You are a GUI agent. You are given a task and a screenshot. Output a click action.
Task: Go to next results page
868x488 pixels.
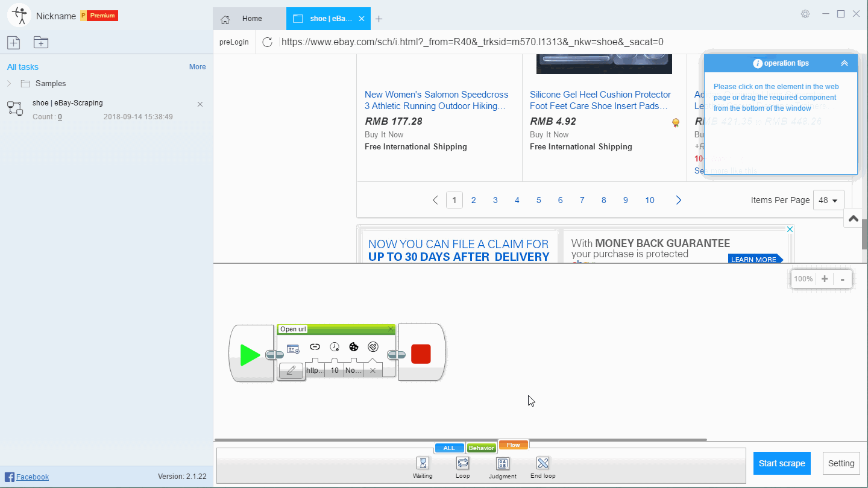[x=679, y=200]
